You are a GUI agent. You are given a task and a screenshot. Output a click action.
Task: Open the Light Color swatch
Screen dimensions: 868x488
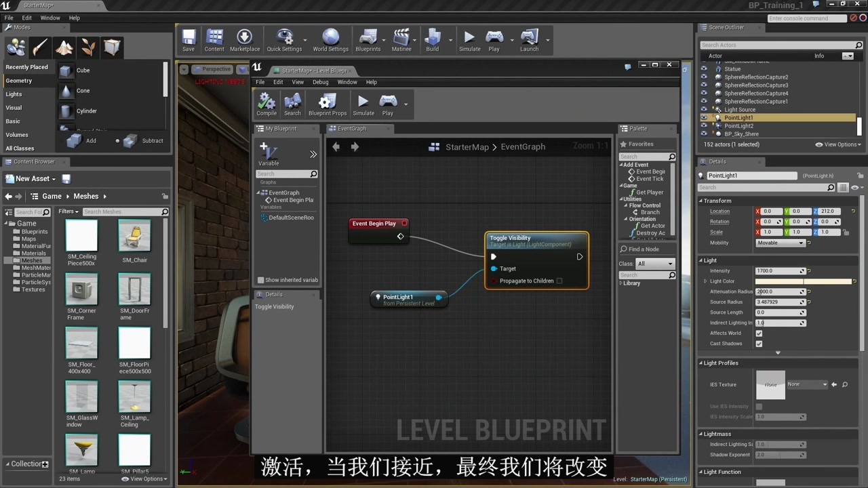804,281
